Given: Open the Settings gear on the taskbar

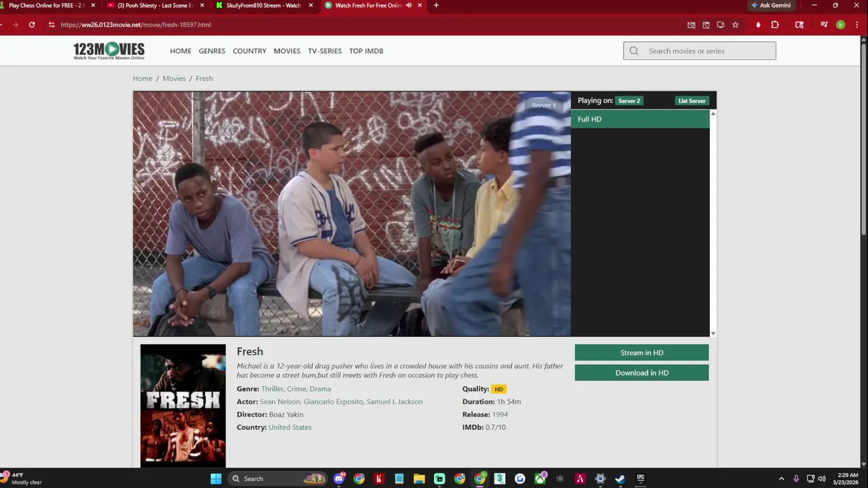Looking at the screenshot, I should click(600, 479).
